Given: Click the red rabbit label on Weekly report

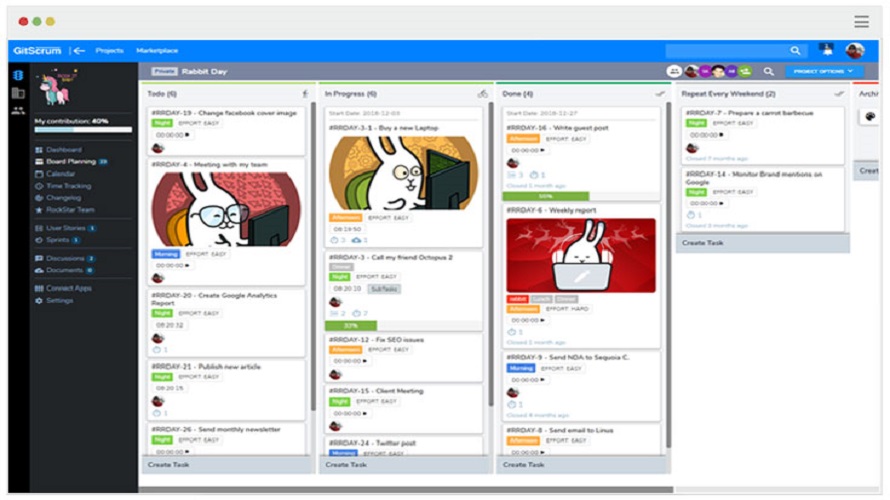Looking at the screenshot, I should pyautogui.click(x=517, y=299).
